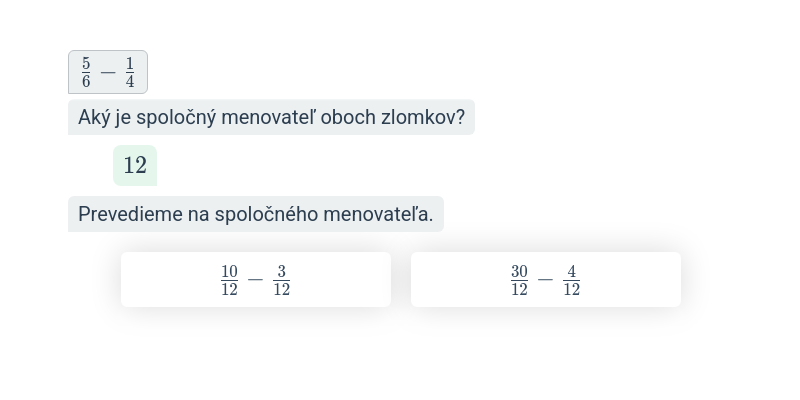Click the fraction 30/12 in the right option
The height and width of the screenshot is (400, 800).
pyautogui.click(x=519, y=280)
